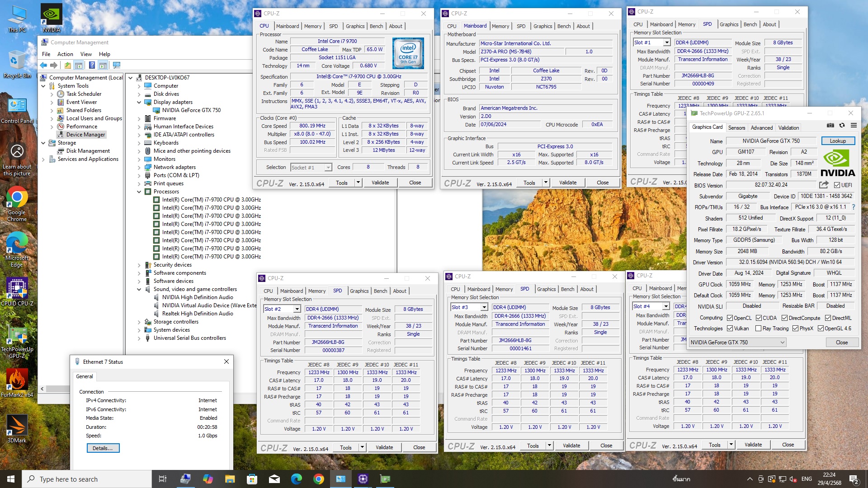The height and width of the screenshot is (488, 868).
Task: Select Disk Management in console tree
Action: (88, 151)
